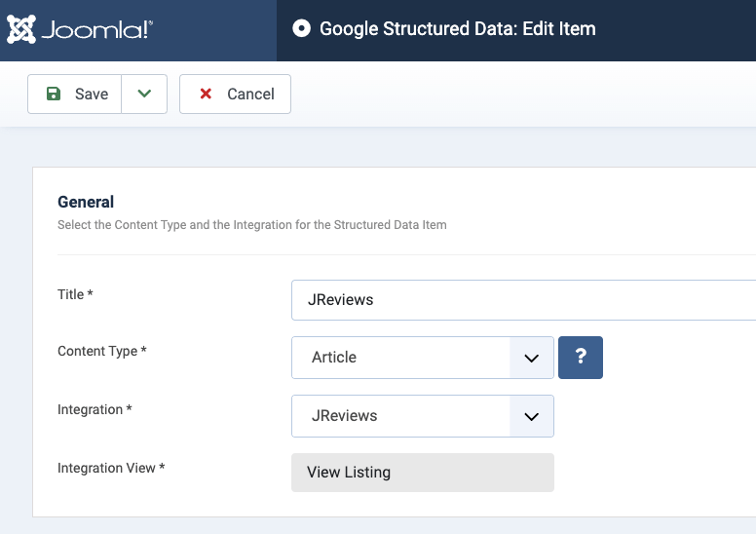Screen dimensions: 756x534
Task: Click the 'Google Structured Data: Edit Item' page title
Action: tap(458, 29)
